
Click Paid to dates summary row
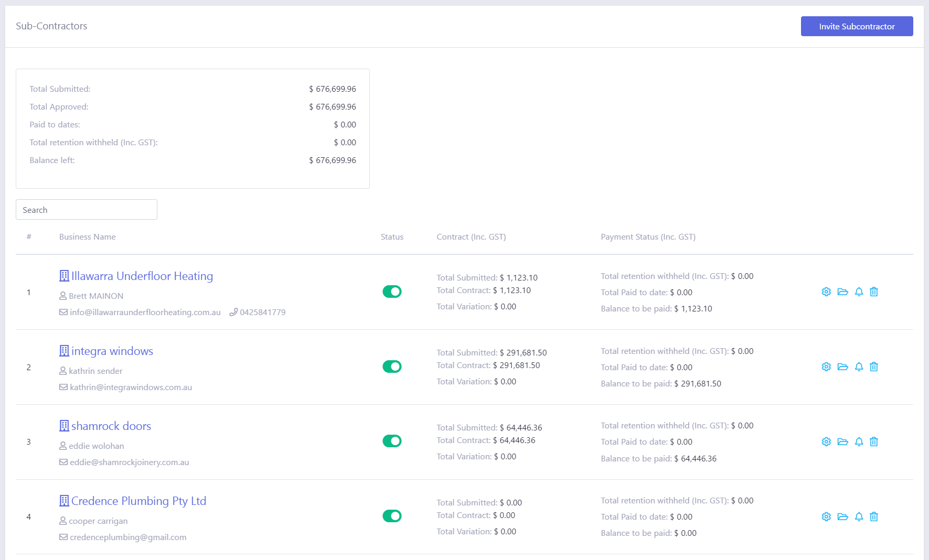pos(193,125)
